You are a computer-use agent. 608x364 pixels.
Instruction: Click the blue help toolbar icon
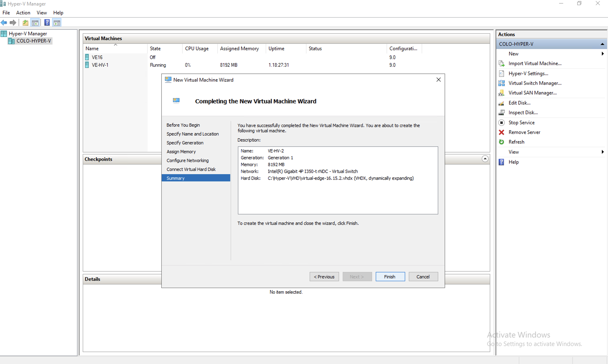[47, 23]
